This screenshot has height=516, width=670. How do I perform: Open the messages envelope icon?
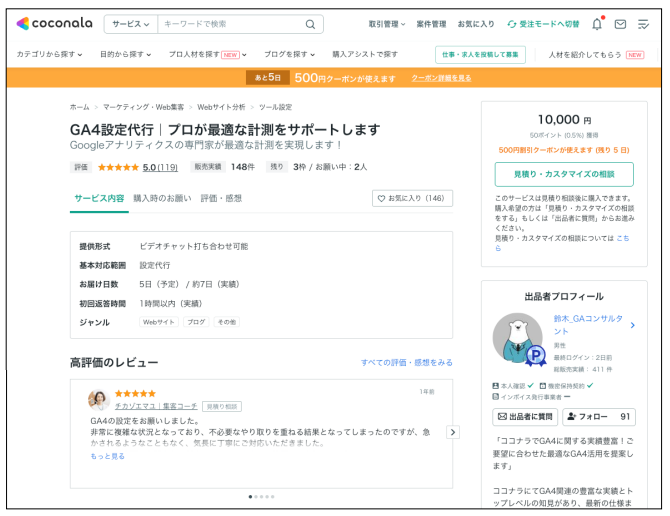tap(620, 24)
